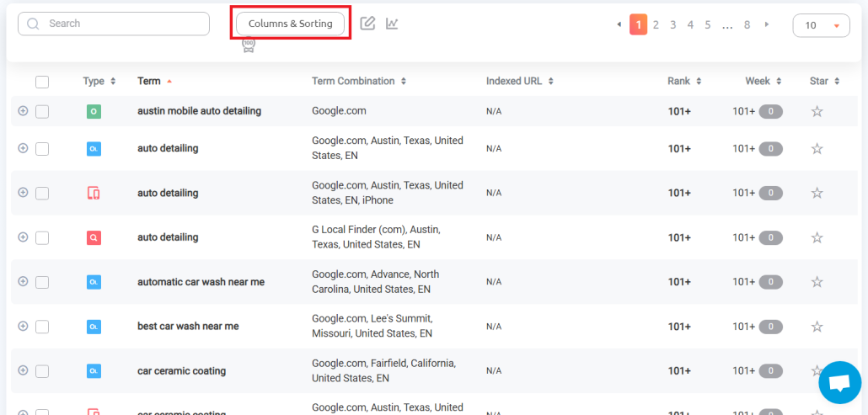Select checkbox for austin mobile auto detailing
868x415 pixels.
tap(42, 112)
